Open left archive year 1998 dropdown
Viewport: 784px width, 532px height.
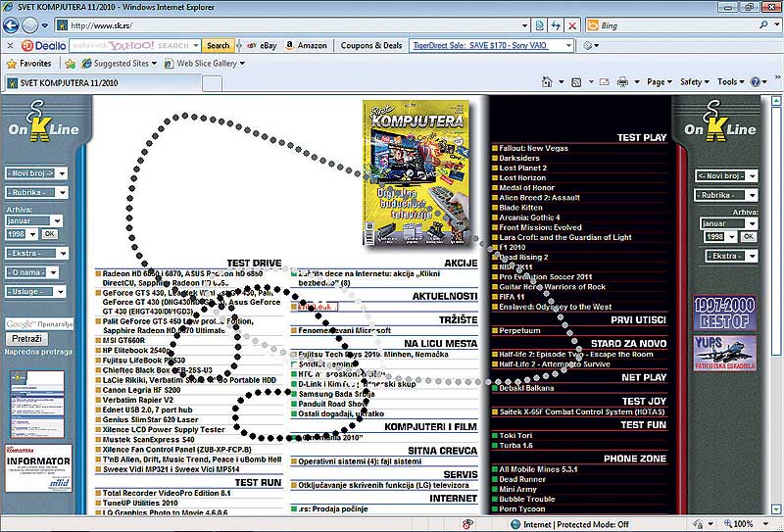tap(22, 233)
